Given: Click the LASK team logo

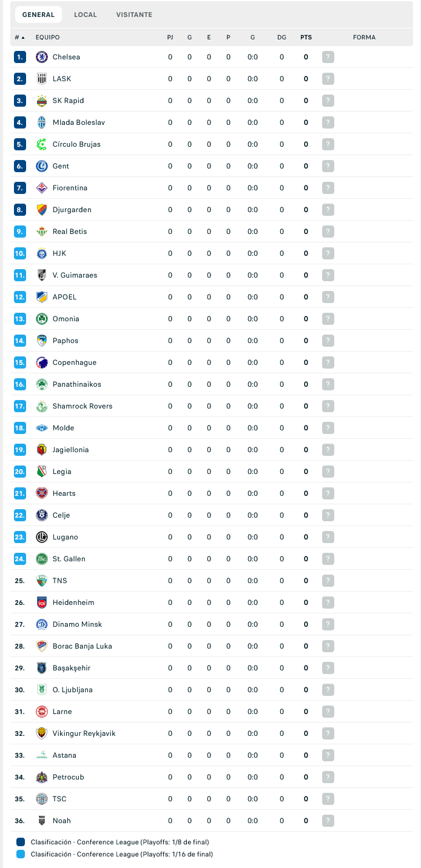Looking at the screenshot, I should click(42, 79).
